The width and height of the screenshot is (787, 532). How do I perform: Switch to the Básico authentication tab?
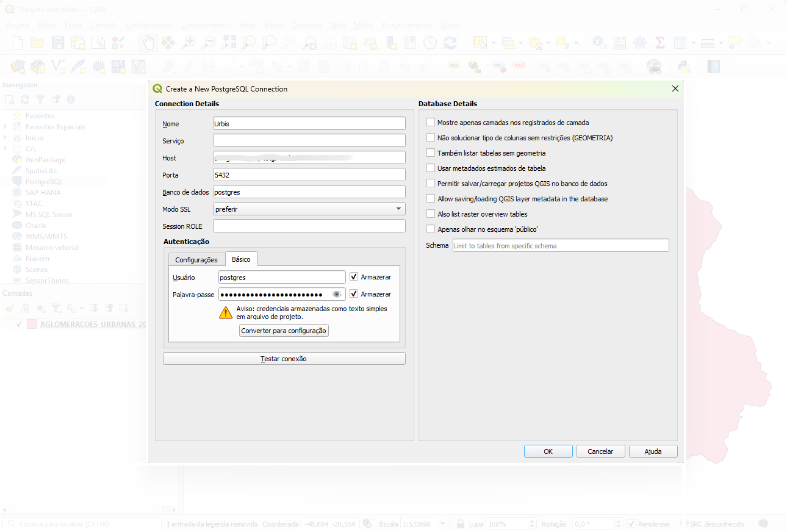pos(242,259)
